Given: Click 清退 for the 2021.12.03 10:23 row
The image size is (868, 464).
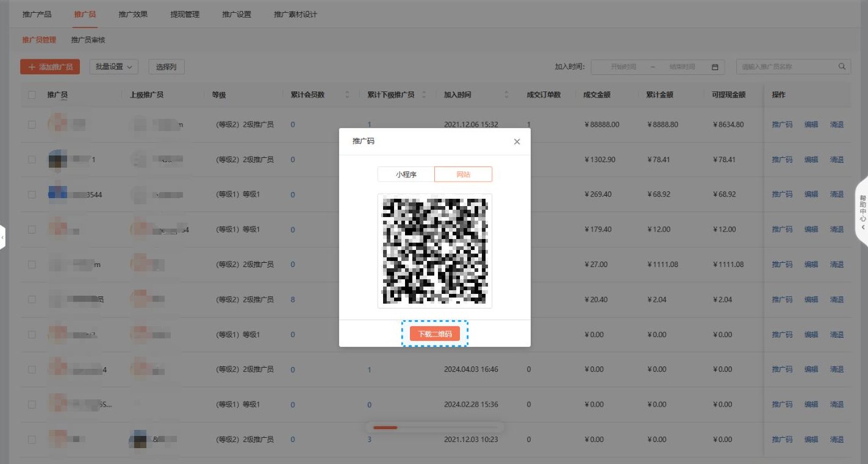Looking at the screenshot, I should (837, 440).
